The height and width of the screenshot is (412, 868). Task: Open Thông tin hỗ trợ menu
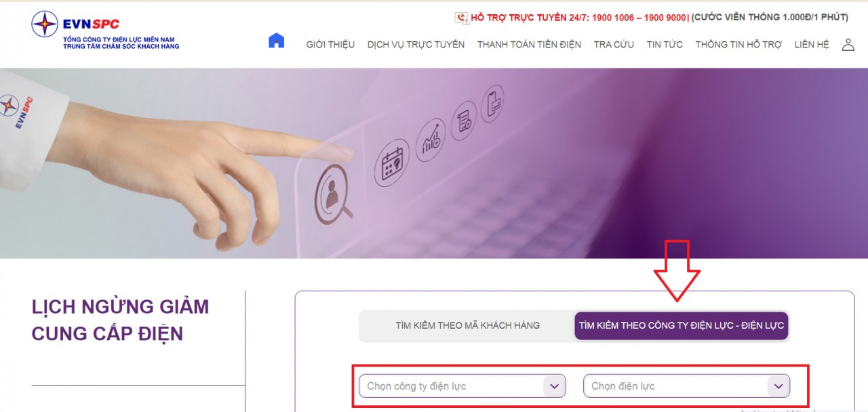738,45
